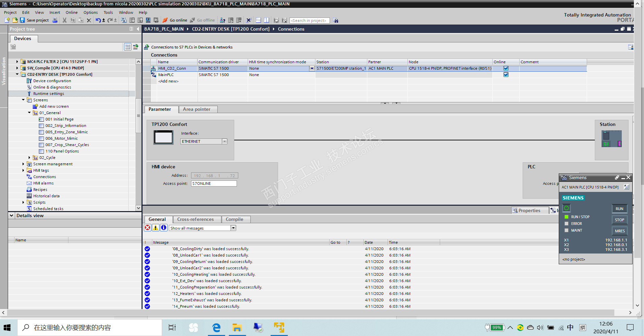Expand the 02_Cycle folder
The width and height of the screenshot is (644, 336).
click(x=29, y=158)
